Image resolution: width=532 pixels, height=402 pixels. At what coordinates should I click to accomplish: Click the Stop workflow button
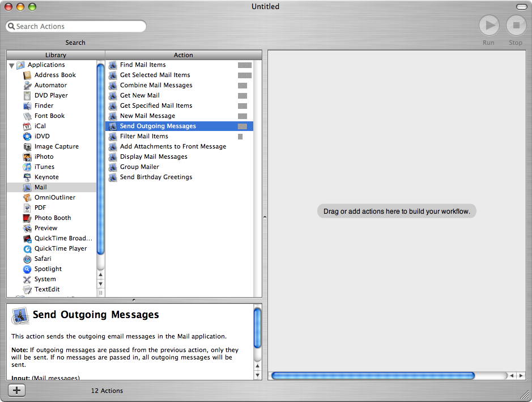pyautogui.click(x=516, y=26)
